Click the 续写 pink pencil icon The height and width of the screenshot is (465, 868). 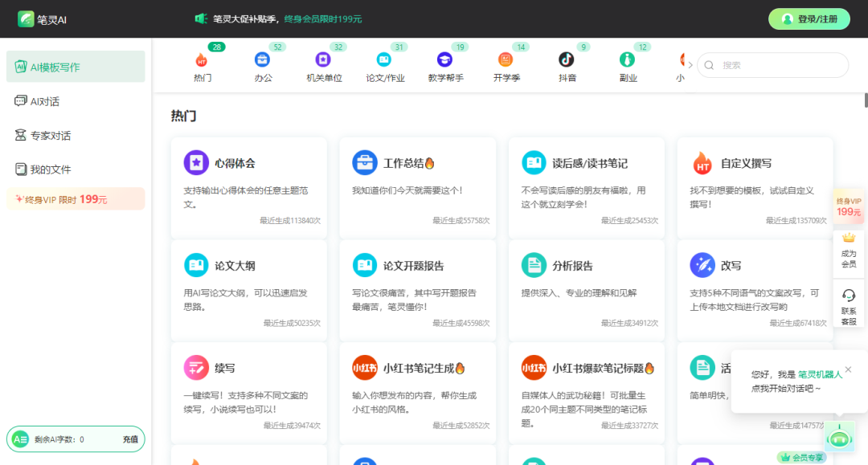[196, 368]
